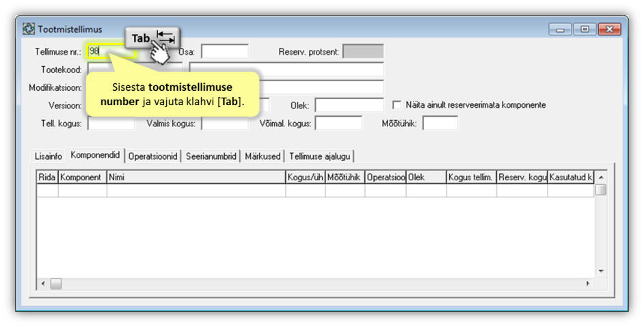Show the Märkused tab

pyautogui.click(x=263, y=156)
